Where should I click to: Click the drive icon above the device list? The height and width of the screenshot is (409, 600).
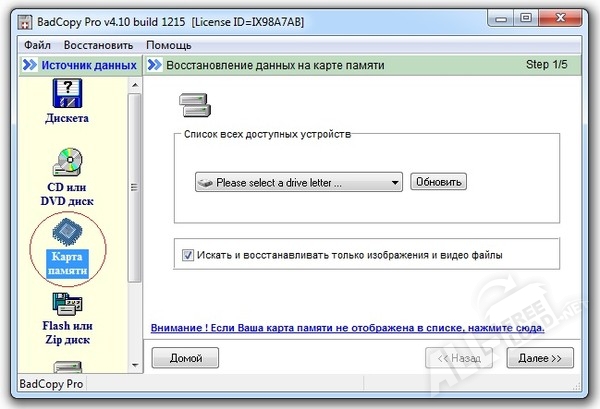point(191,103)
